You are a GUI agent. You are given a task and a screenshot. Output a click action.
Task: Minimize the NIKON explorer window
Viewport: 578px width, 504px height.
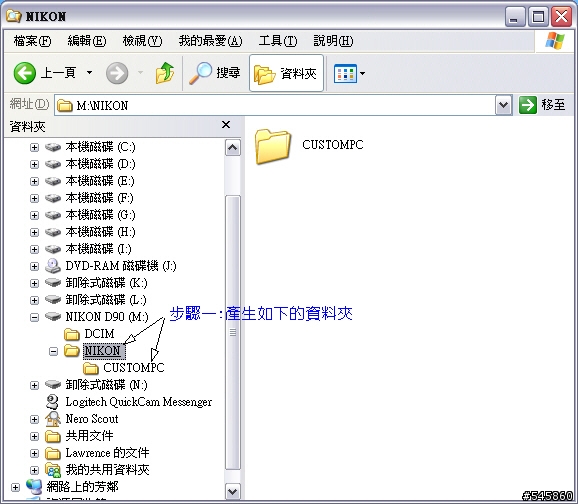[x=515, y=17]
